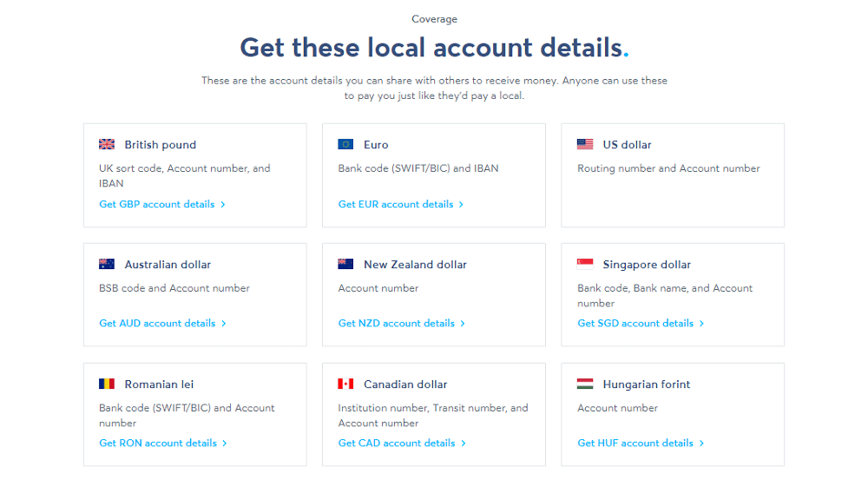Screen dimensions: 868x480
Task: Click the European Union flag icon
Action: 346,144
